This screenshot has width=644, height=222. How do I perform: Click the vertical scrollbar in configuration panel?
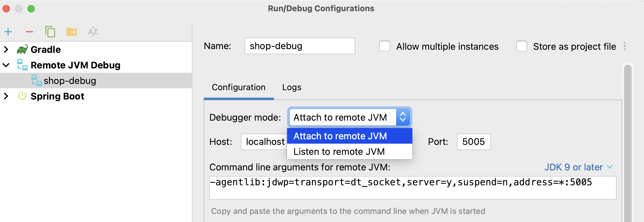point(628,143)
